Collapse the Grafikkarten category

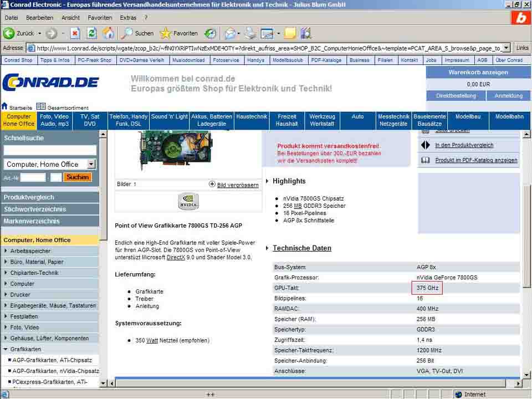pos(6,349)
